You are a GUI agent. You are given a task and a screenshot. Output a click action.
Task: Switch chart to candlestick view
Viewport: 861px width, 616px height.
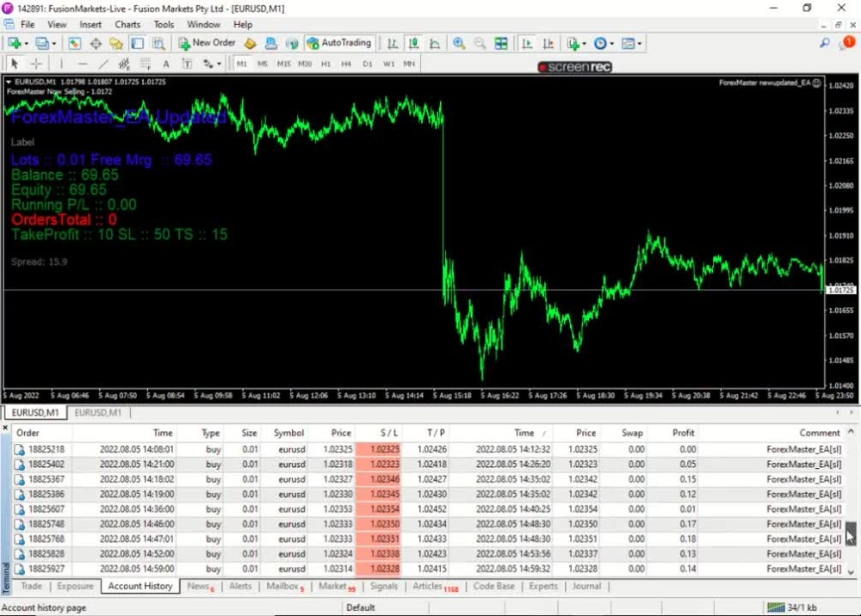[414, 43]
